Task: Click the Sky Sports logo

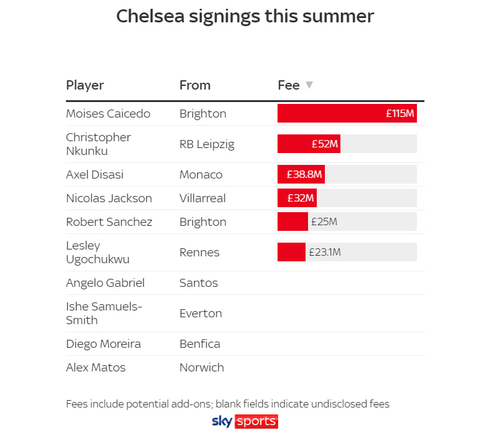Action: [x=245, y=421]
